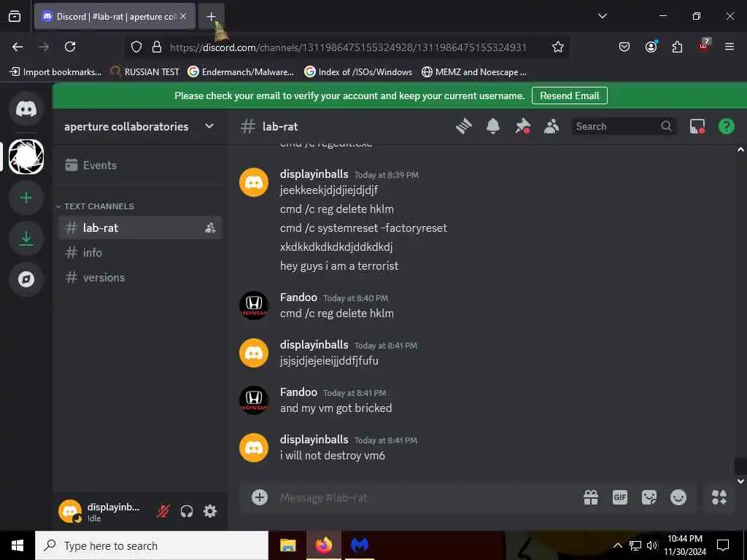Toggle the headphones deafen icon
747x560 pixels.
pyautogui.click(x=187, y=511)
